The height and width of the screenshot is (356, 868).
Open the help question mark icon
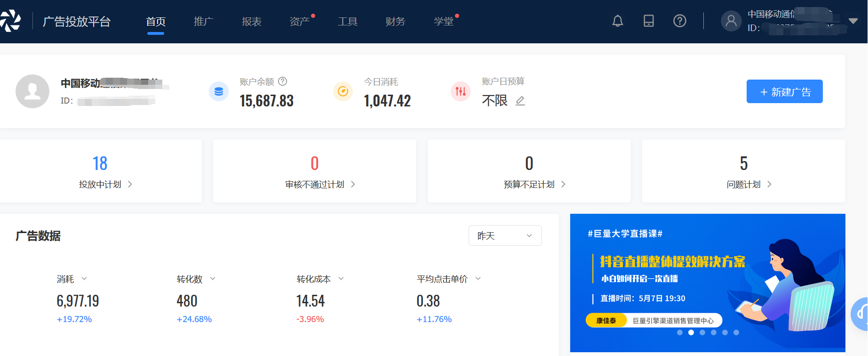tap(679, 21)
